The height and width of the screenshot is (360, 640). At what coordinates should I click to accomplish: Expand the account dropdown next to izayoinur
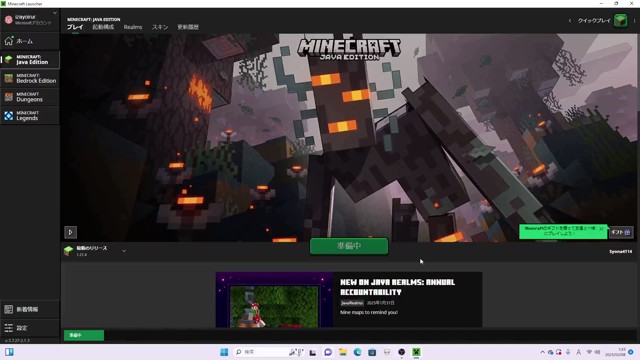55,13
